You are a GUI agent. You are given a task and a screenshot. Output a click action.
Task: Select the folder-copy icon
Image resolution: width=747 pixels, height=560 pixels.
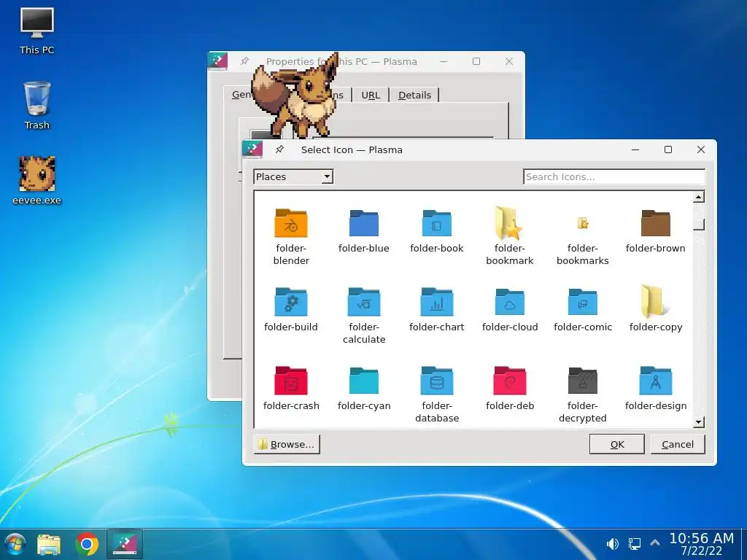click(656, 302)
